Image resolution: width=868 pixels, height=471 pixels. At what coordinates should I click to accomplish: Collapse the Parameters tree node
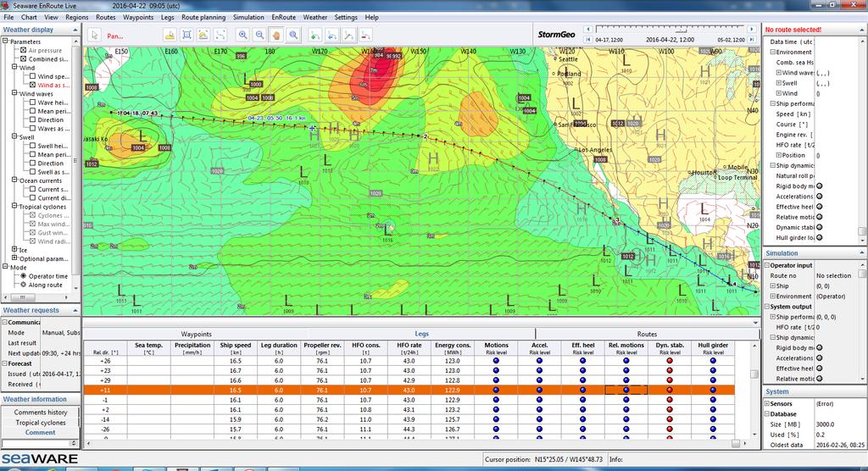(x=6, y=41)
